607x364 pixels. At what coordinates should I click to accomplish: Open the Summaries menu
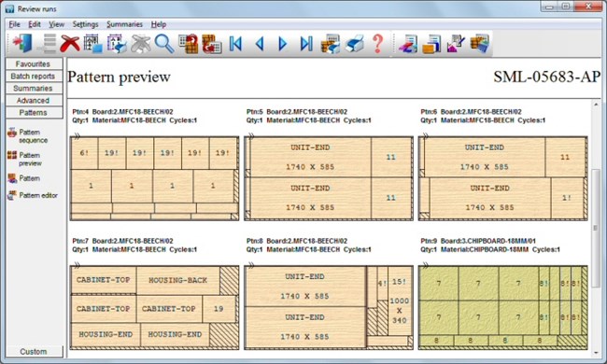pos(124,24)
